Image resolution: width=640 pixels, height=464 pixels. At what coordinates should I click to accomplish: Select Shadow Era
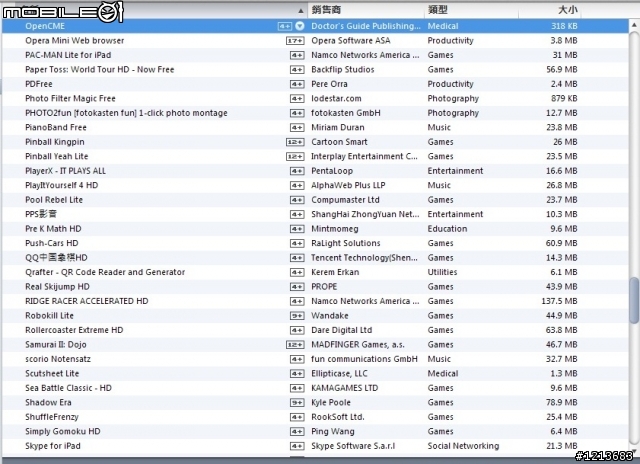point(315,403)
